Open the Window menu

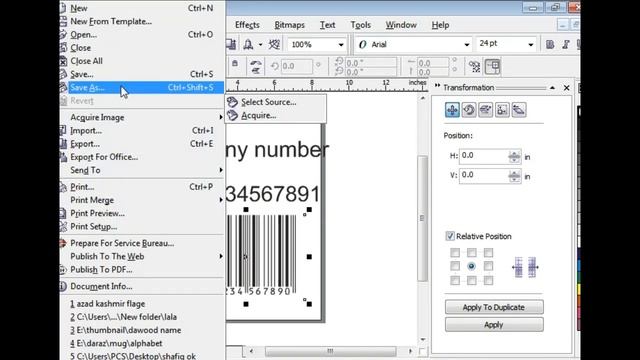click(x=401, y=25)
